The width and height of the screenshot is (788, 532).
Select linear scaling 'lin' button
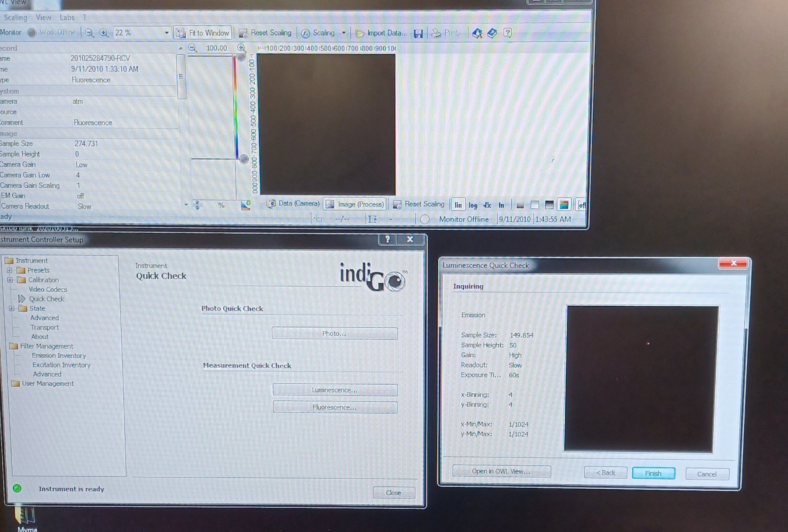click(458, 205)
